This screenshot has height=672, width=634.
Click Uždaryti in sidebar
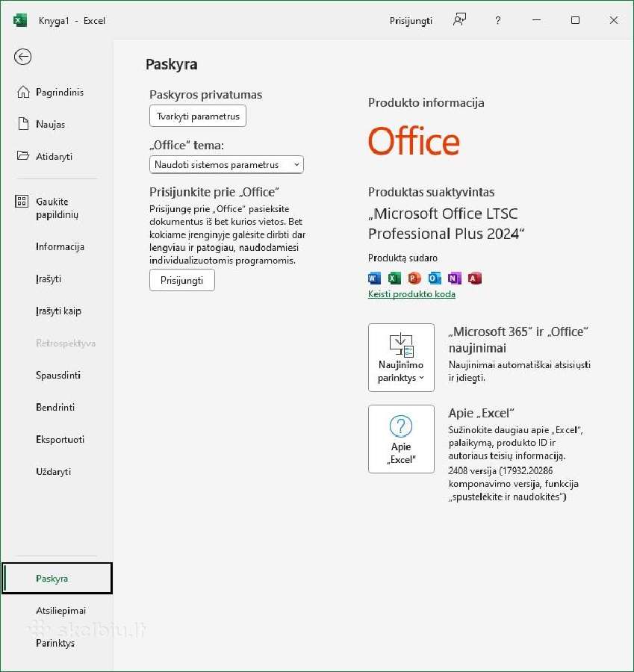[x=57, y=471]
